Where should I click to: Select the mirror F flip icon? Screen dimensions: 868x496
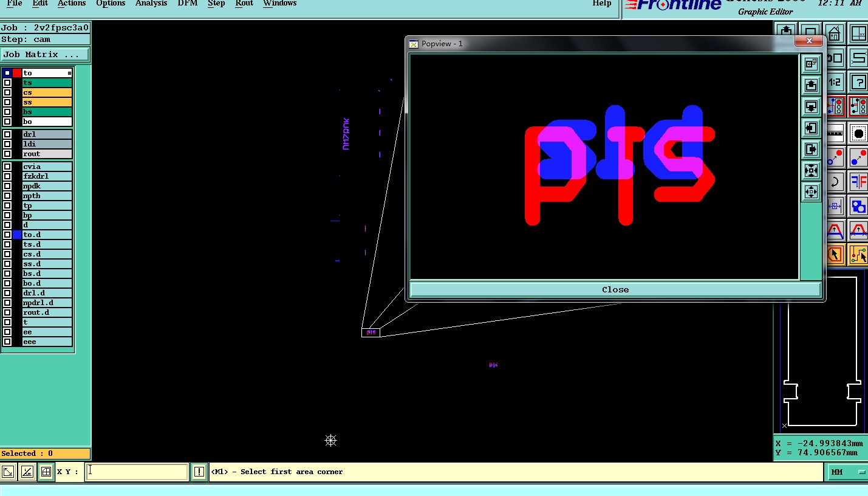click(x=858, y=182)
